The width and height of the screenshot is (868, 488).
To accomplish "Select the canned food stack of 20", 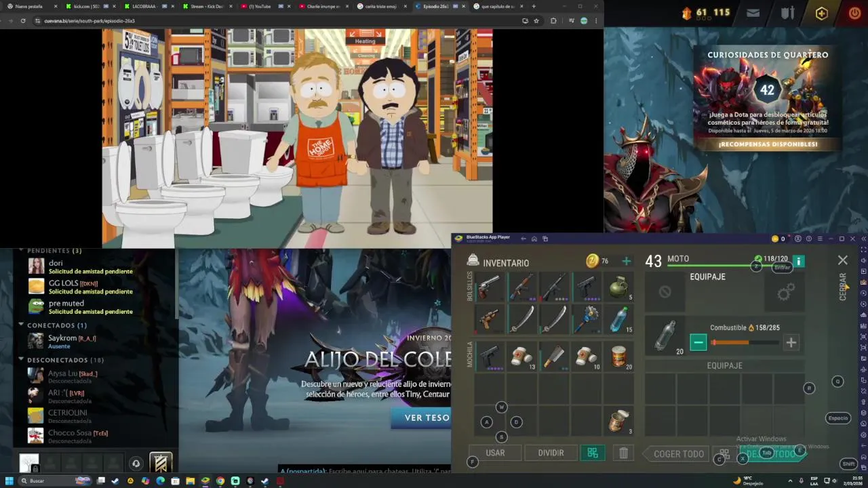I will pyautogui.click(x=618, y=357).
